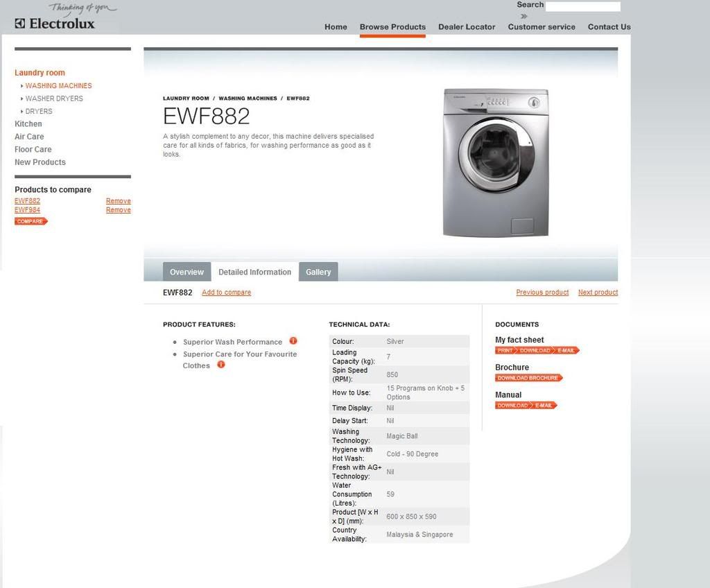Screen dimensions: 710x588
Task: Open info icon for Superior Care for Clothes
Action: (221, 364)
